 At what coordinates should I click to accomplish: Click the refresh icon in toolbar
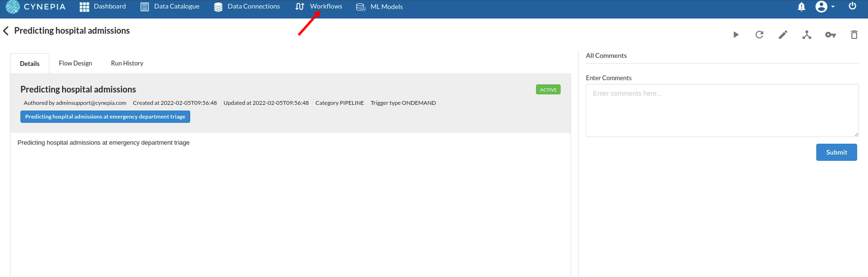[759, 35]
